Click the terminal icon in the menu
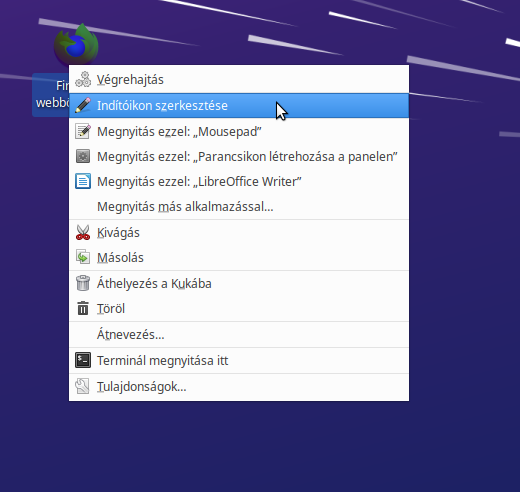Screen dimensions: 520x492 click(83, 360)
